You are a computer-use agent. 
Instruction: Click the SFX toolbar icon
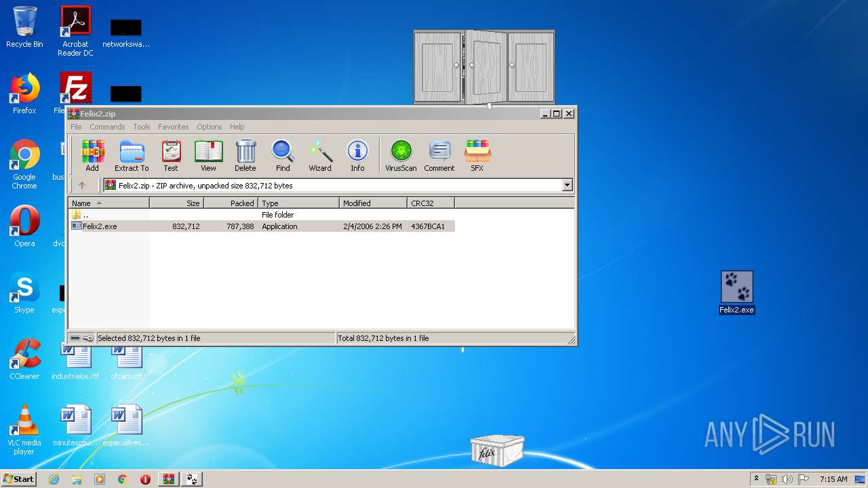(x=477, y=156)
